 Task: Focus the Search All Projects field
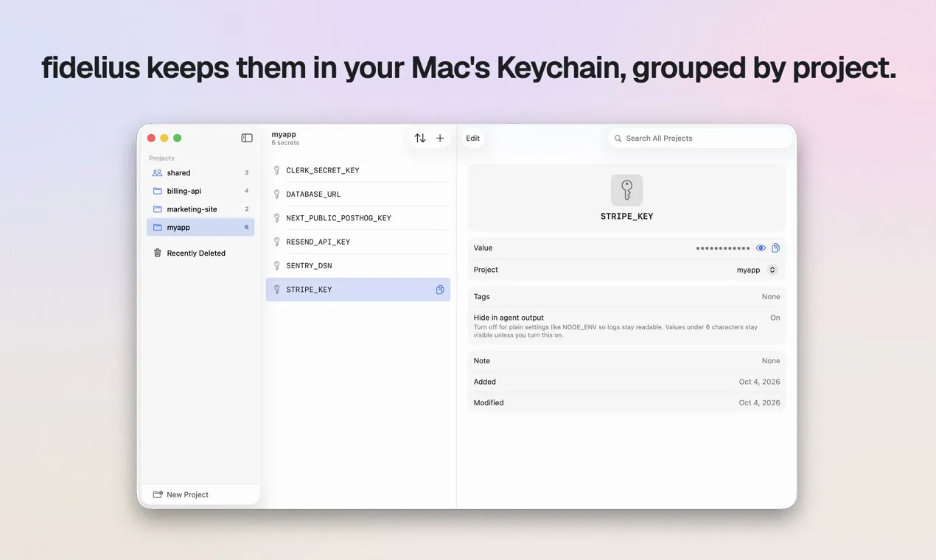[x=699, y=139]
